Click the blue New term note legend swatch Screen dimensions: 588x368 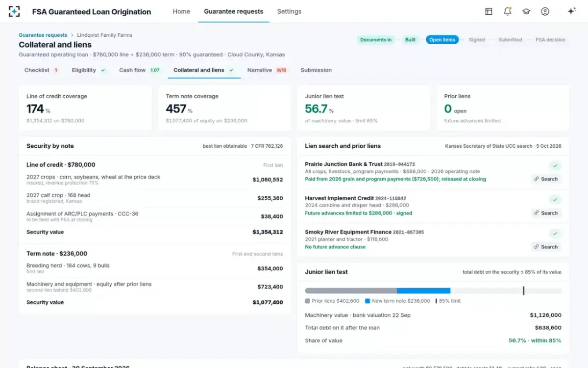pyautogui.click(x=367, y=301)
